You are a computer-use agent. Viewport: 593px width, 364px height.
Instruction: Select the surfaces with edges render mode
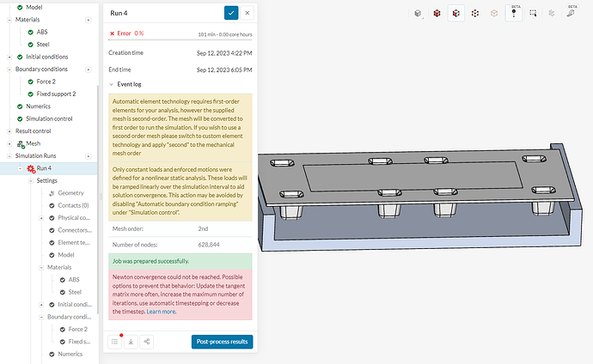pos(456,13)
